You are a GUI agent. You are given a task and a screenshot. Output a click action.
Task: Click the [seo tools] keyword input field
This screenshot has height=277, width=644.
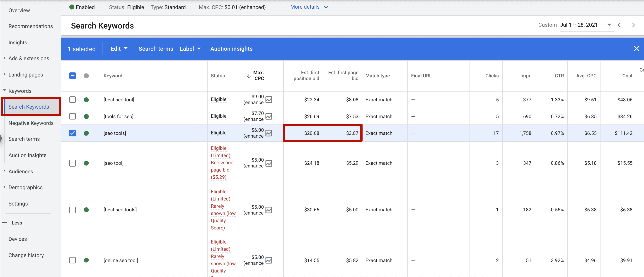(x=115, y=133)
